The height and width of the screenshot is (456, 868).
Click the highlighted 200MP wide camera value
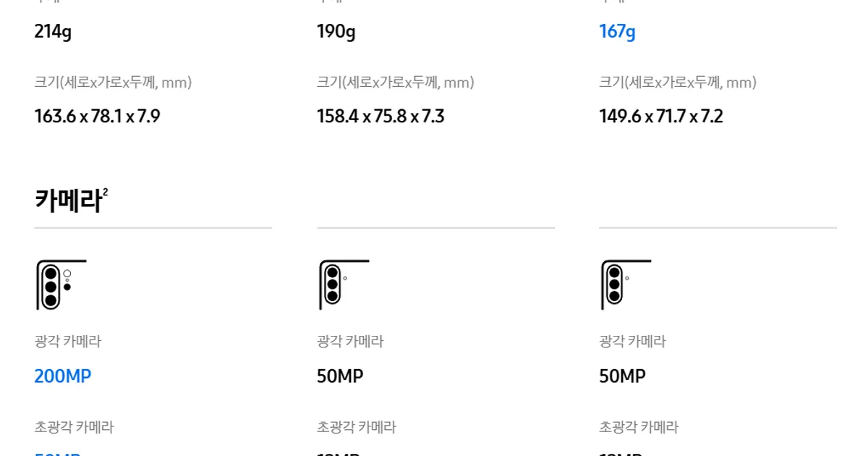pyautogui.click(x=63, y=376)
